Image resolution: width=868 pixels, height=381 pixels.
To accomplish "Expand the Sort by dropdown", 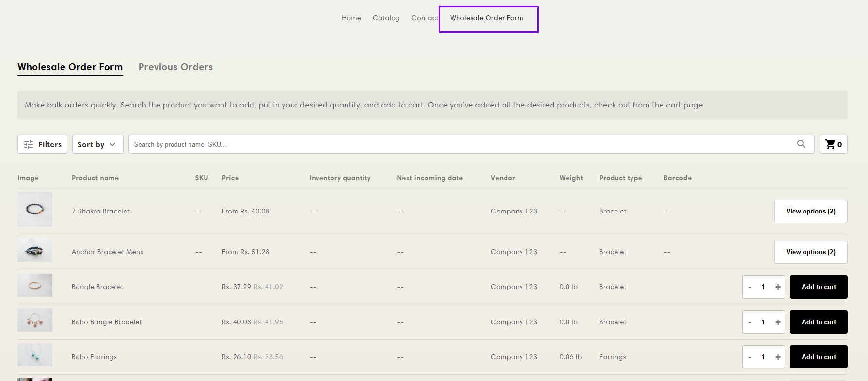I will click(x=97, y=144).
